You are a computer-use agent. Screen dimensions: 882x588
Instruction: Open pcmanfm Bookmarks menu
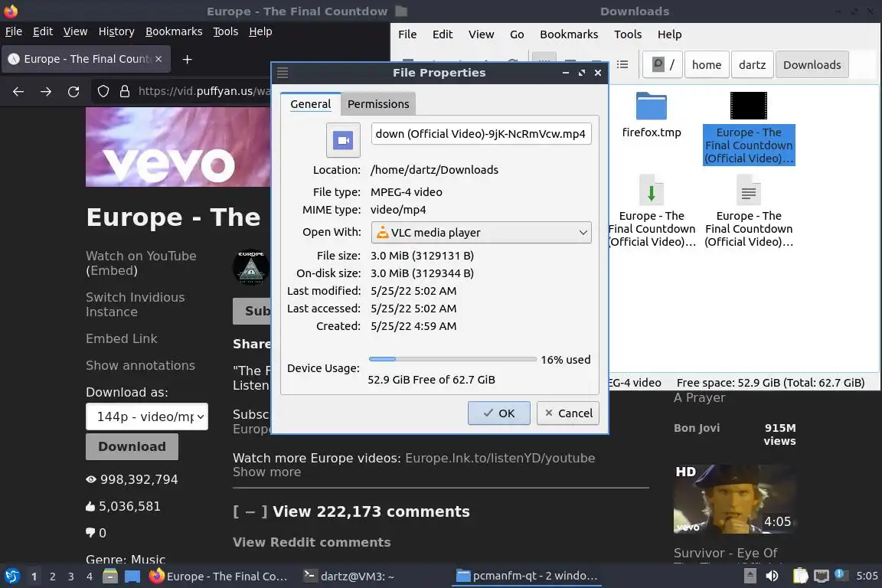click(x=569, y=34)
